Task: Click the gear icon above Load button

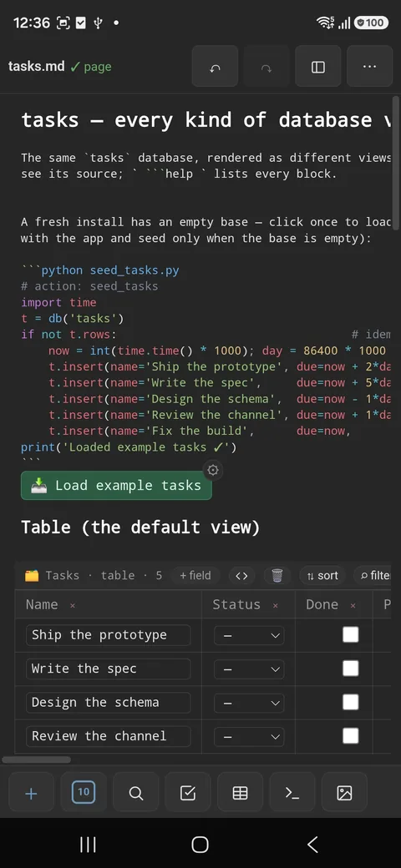Action: [213, 471]
